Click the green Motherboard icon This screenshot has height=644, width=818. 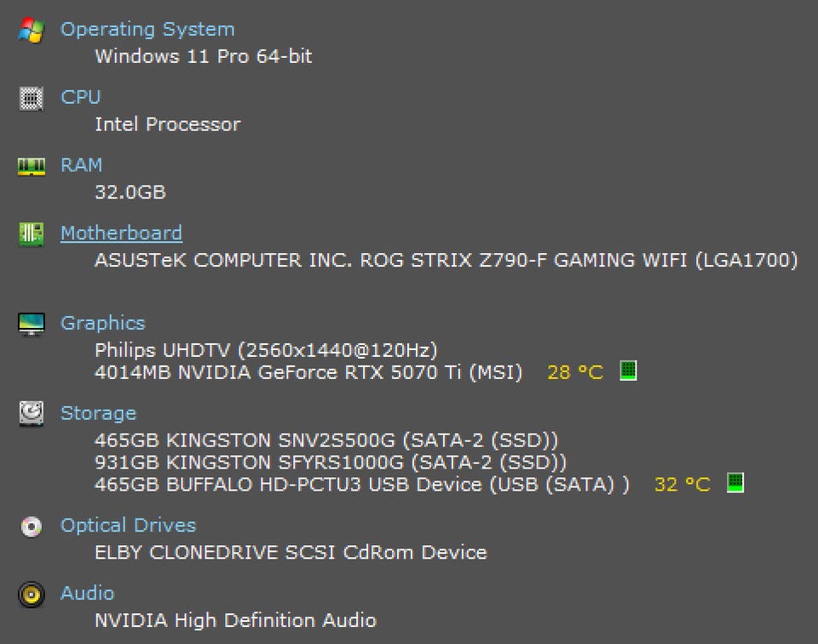click(x=31, y=234)
